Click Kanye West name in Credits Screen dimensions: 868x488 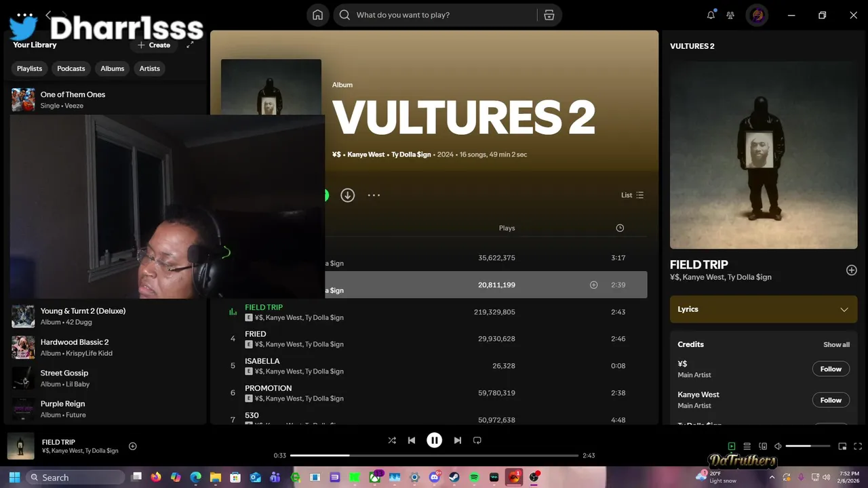pos(698,394)
